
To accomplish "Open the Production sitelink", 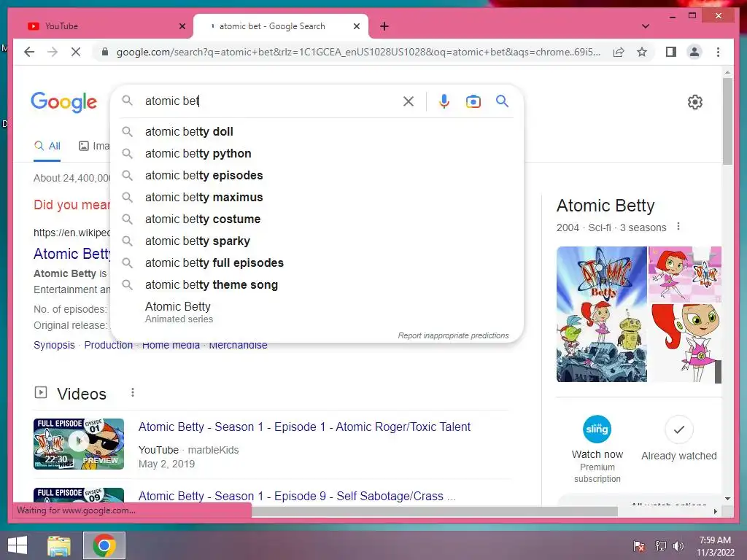I will pyautogui.click(x=108, y=345).
